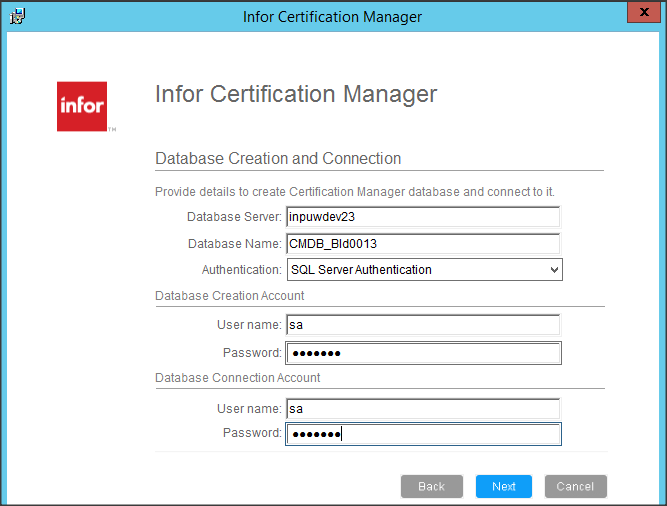Click the 'Database Creation Account' section label
Screen dimensions: 667x506
tap(230, 296)
